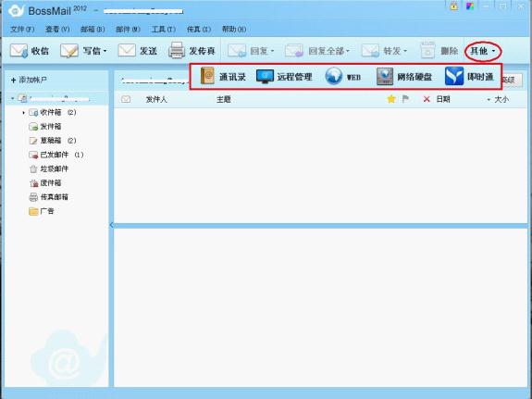
Task: Click the 收信 receive mail icon
Action: point(19,51)
